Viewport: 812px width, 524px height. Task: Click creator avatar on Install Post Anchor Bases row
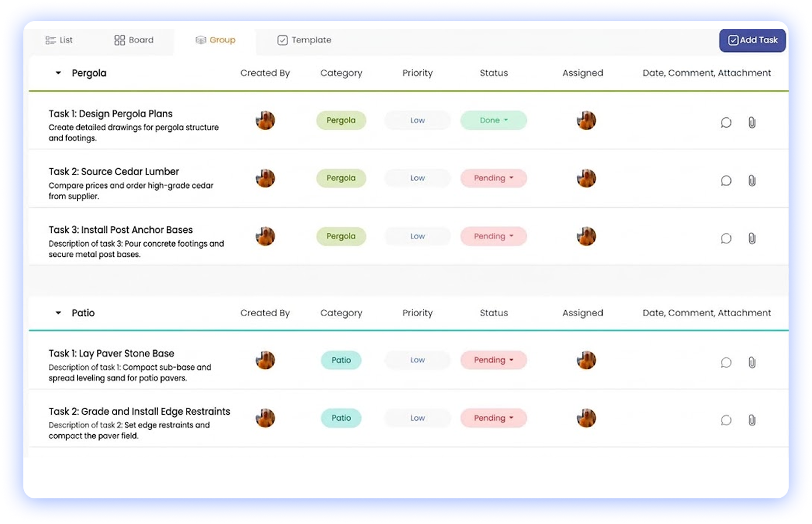pos(265,236)
